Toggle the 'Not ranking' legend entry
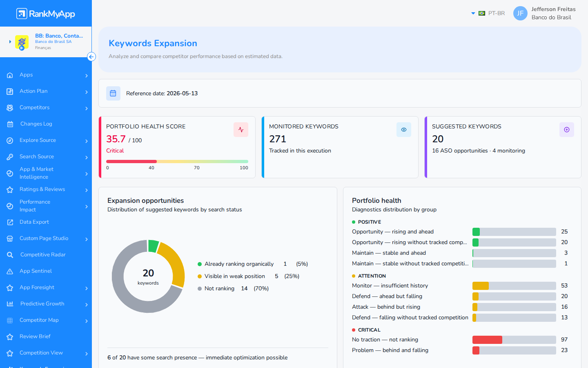588x368 pixels. point(233,289)
